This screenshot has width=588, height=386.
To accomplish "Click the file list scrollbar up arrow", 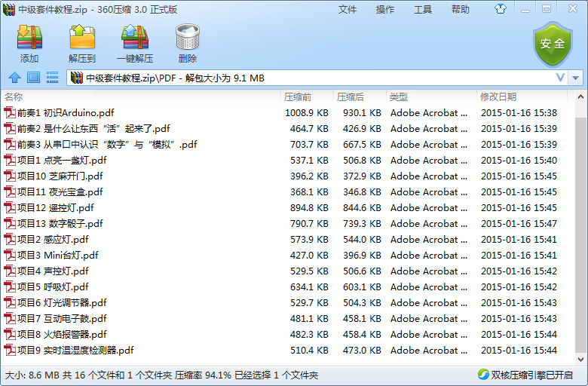I will click(580, 96).
